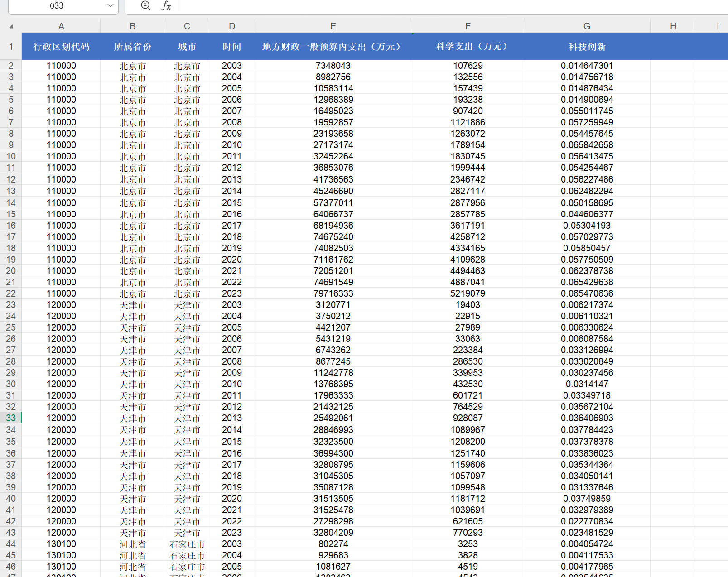Select column E header
This screenshot has width=728, height=577.
click(333, 26)
